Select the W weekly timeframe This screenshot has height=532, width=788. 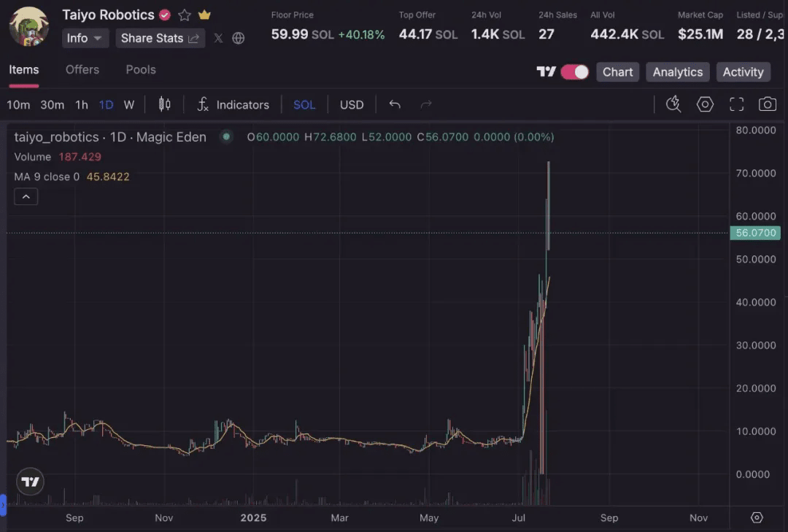129,104
